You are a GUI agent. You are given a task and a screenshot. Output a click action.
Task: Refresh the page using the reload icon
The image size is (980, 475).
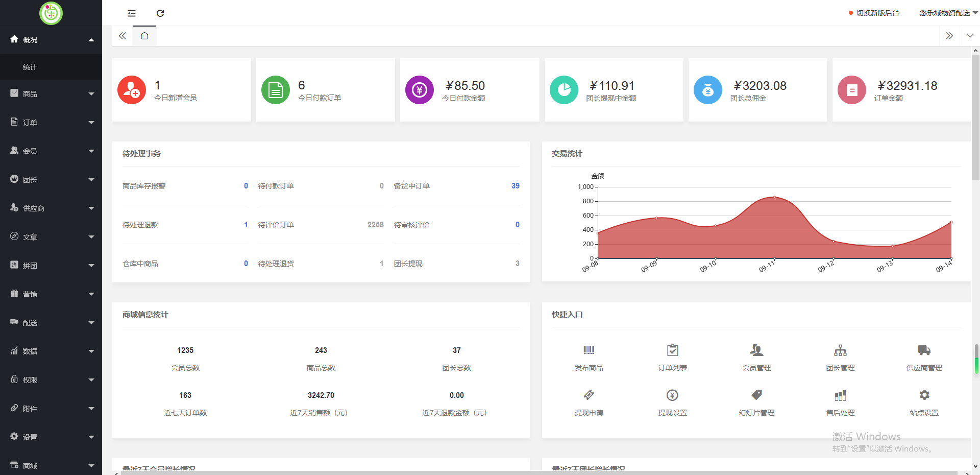(160, 13)
